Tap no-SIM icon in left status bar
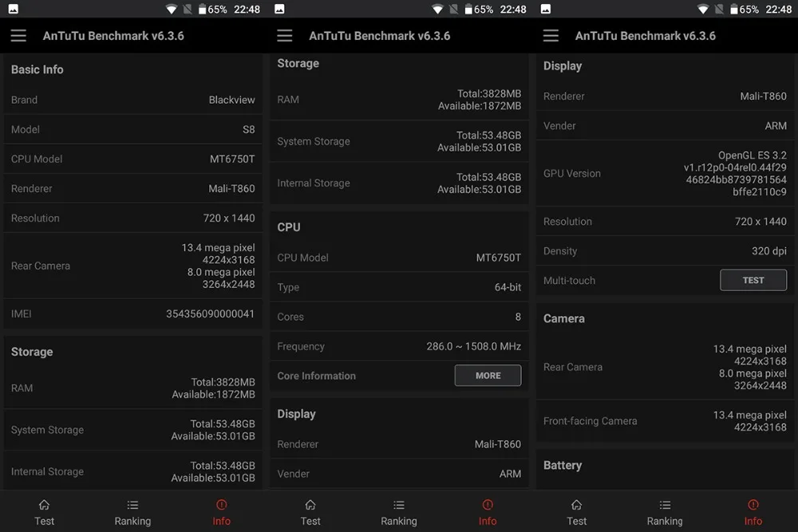The height and width of the screenshot is (532, 798). [x=188, y=9]
